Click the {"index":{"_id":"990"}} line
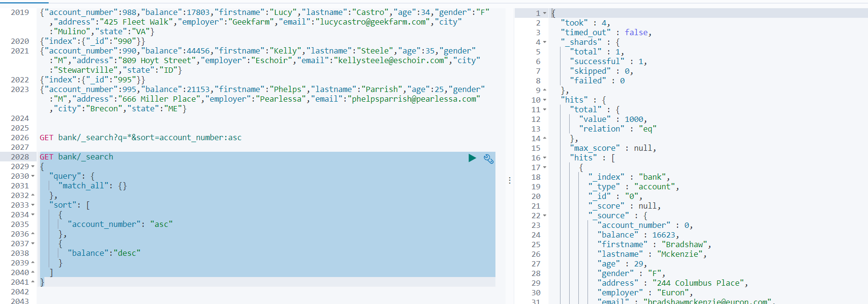868x304 pixels. [x=93, y=41]
